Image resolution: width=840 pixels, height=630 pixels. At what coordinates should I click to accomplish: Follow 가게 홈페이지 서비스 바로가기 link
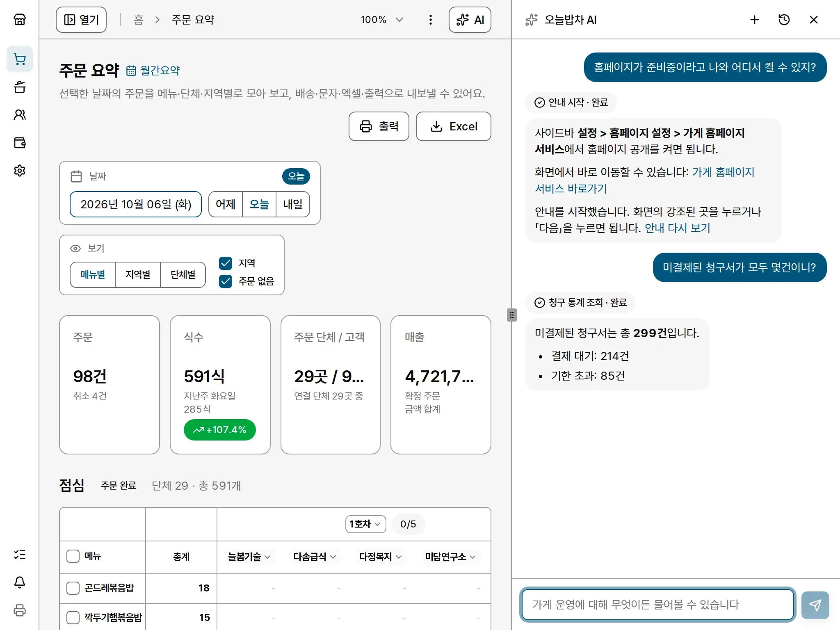point(645,180)
